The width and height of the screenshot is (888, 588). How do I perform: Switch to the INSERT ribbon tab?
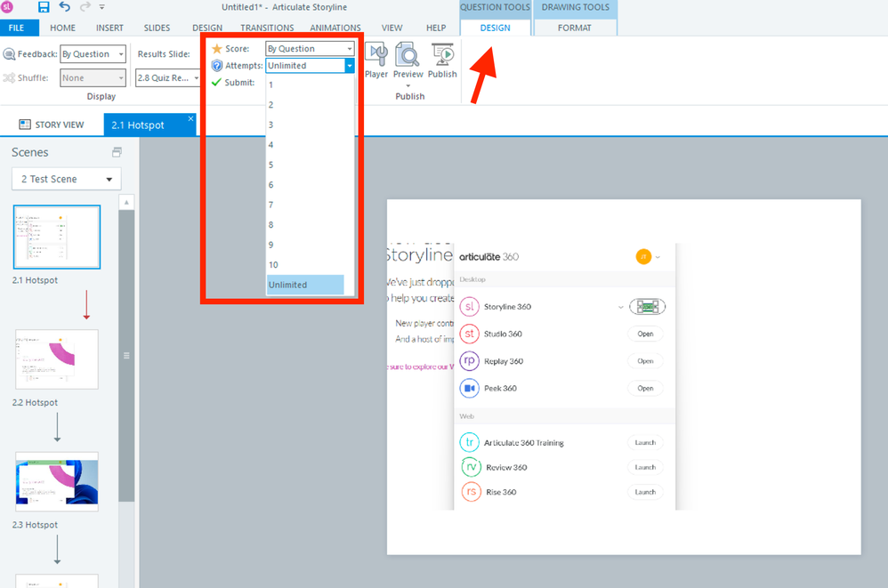tap(109, 28)
